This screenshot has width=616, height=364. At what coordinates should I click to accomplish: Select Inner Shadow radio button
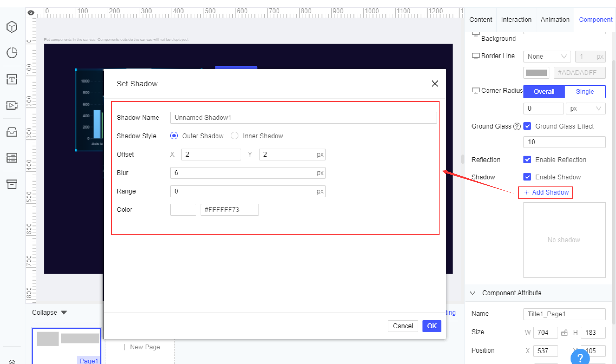235,136
